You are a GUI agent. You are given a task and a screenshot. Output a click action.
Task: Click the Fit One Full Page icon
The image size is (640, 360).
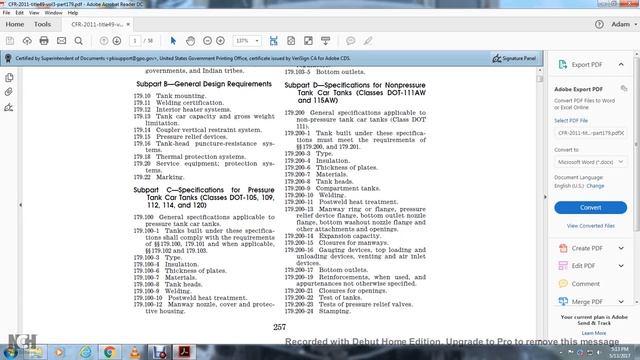pyautogui.click(x=291, y=41)
